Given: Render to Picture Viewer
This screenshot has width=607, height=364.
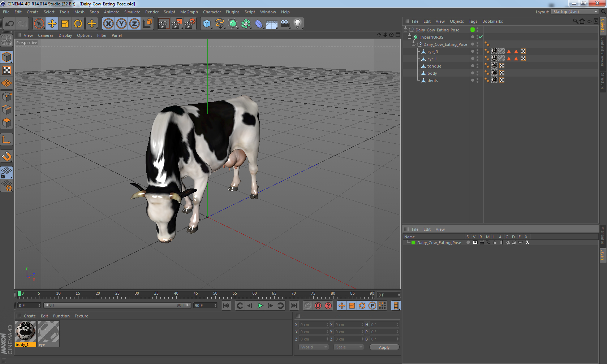Looking at the screenshot, I should pos(176,24).
